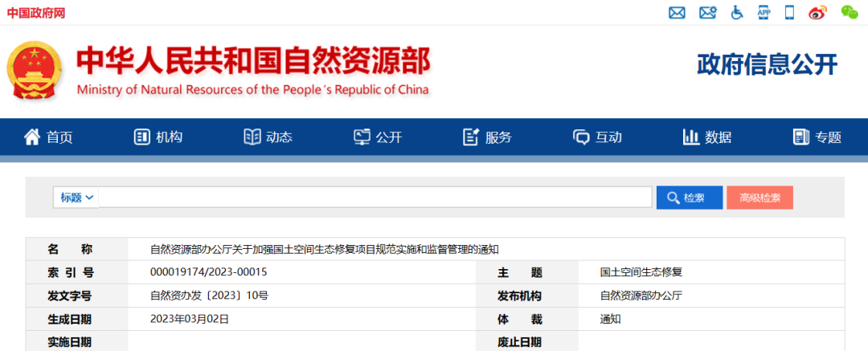
Task: Open the 机构 navigation menu
Action: [158, 137]
